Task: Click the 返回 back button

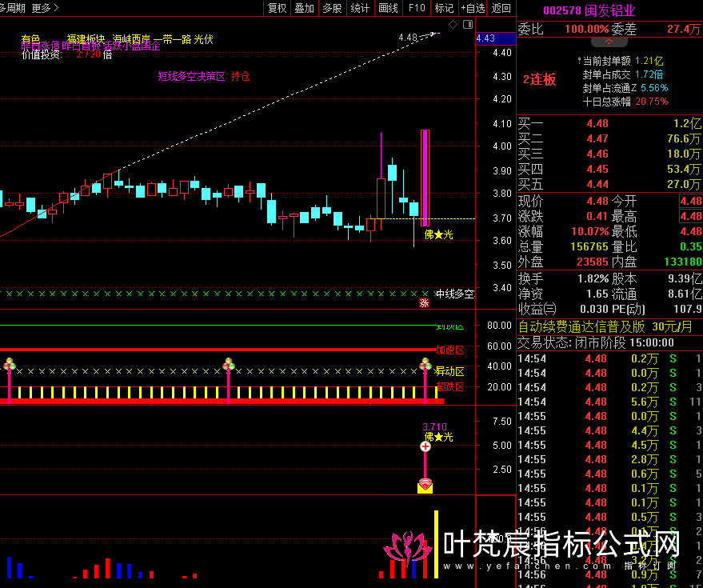Action: pos(501,8)
